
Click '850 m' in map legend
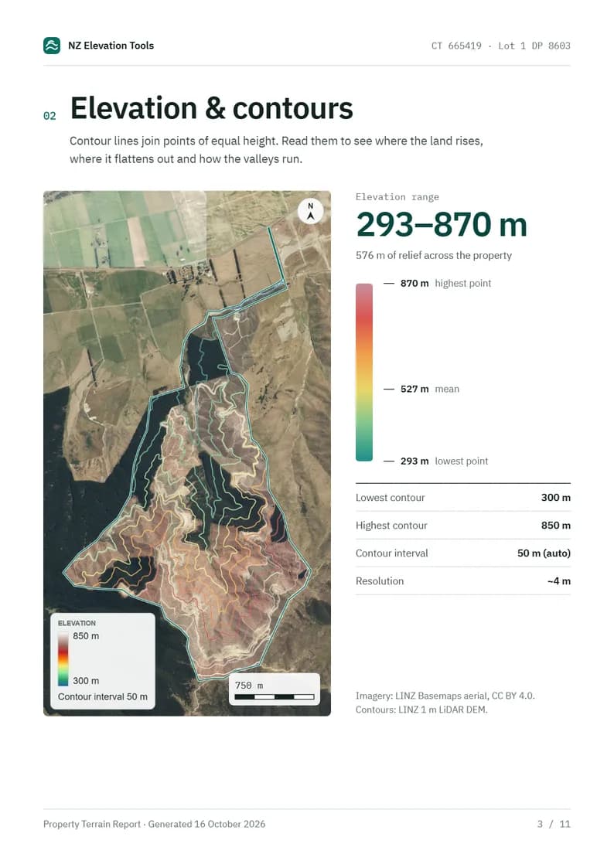[x=86, y=636]
